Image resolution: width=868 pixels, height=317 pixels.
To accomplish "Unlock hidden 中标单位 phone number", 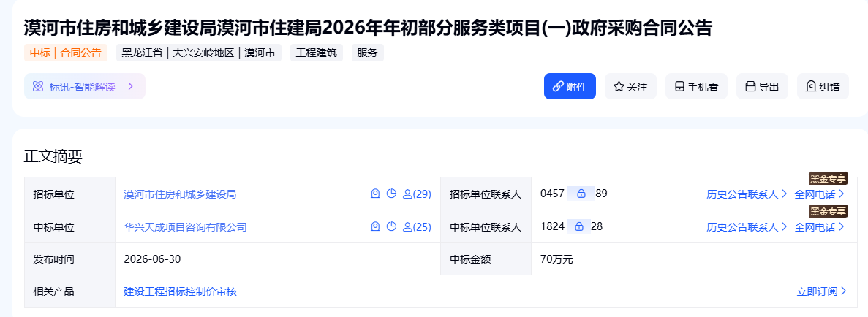I will [x=579, y=226].
